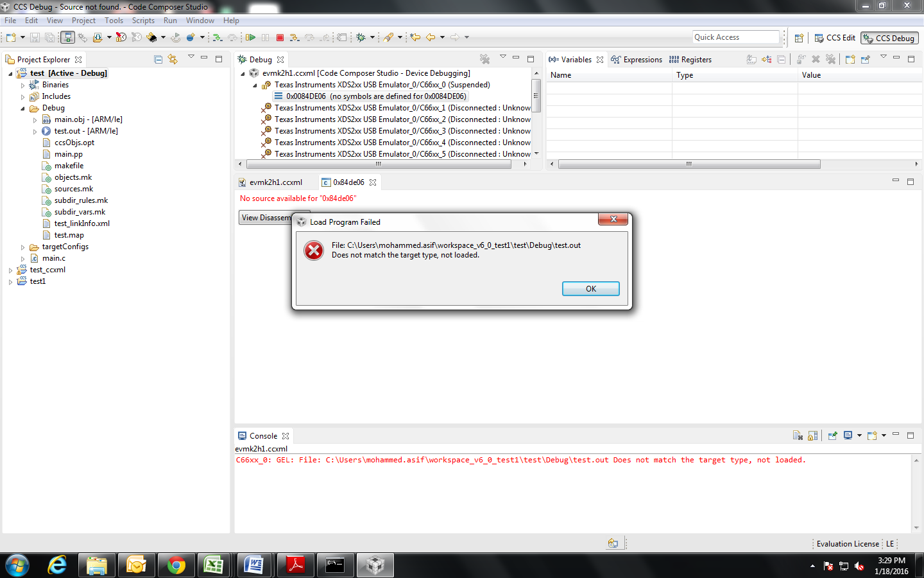Click the Help menu
This screenshot has width=924, height=578.
point(231,21)
